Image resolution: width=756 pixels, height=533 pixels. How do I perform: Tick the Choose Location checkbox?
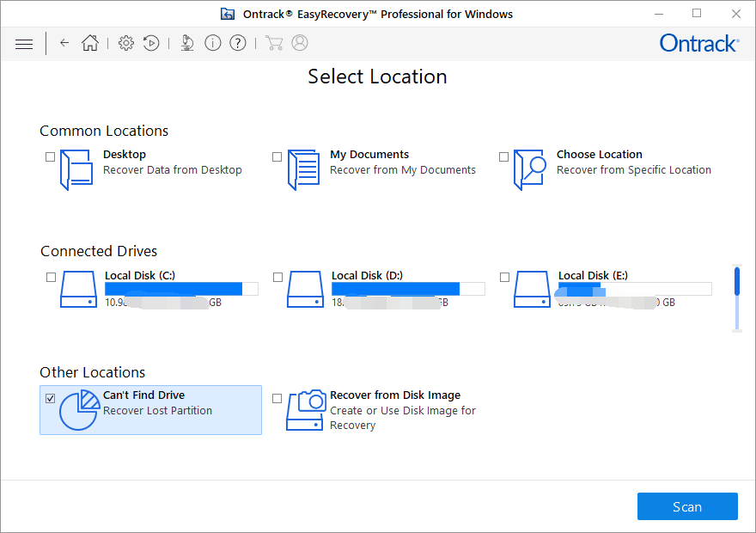[503, 156]
